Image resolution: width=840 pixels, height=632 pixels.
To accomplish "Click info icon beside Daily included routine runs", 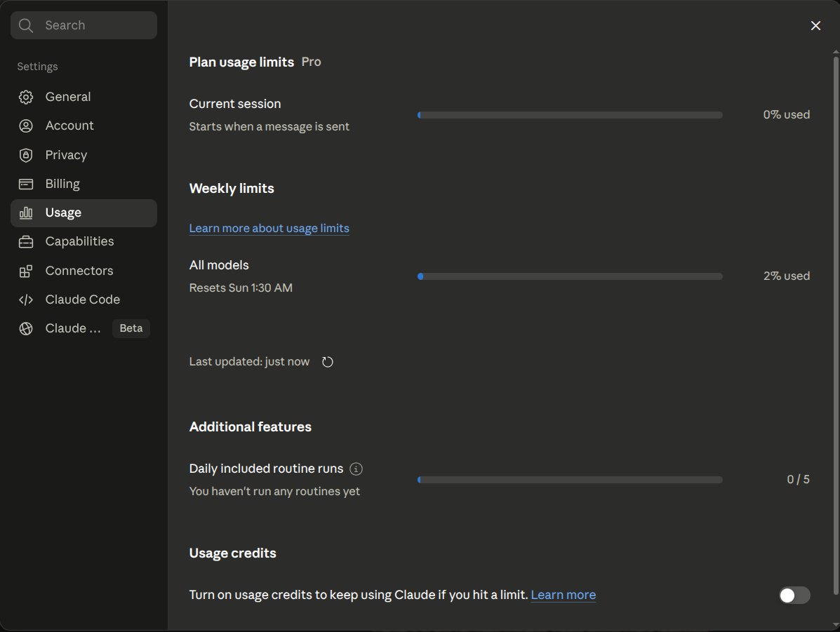I will 356,469.
